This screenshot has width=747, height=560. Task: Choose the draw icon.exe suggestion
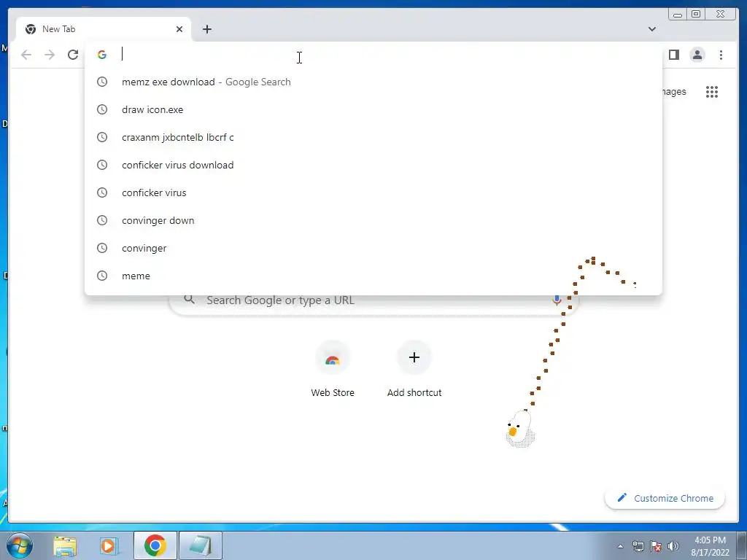coord(373,109)
